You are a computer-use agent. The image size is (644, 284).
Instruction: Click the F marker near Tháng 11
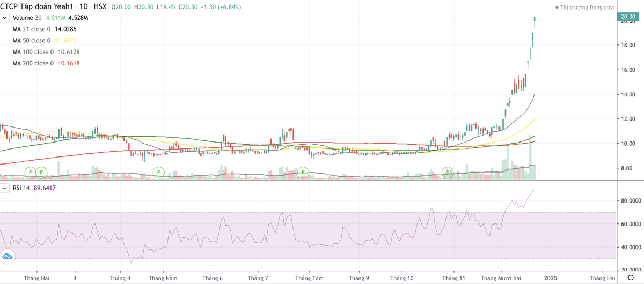[x=448, y=172]
